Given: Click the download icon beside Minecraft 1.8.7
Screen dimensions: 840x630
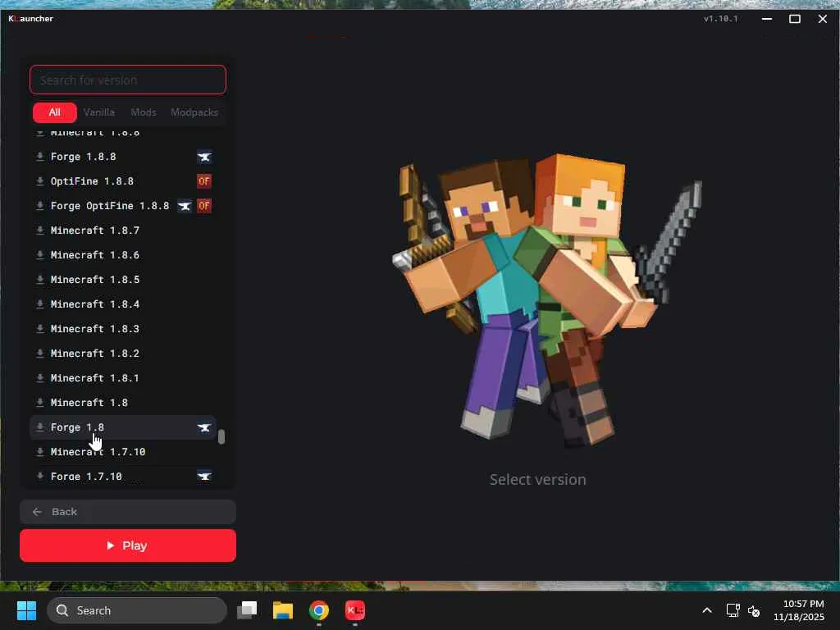Looking at the screenshot, I should click(39, 231).
